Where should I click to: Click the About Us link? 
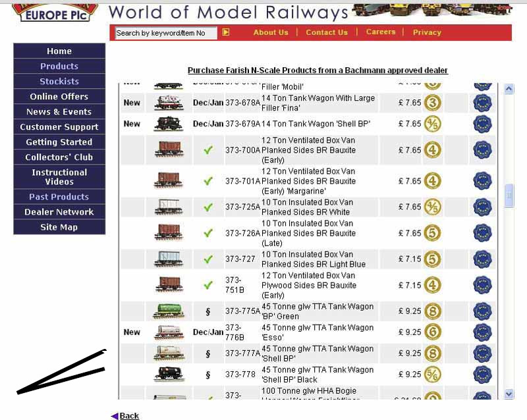(271, 32)
